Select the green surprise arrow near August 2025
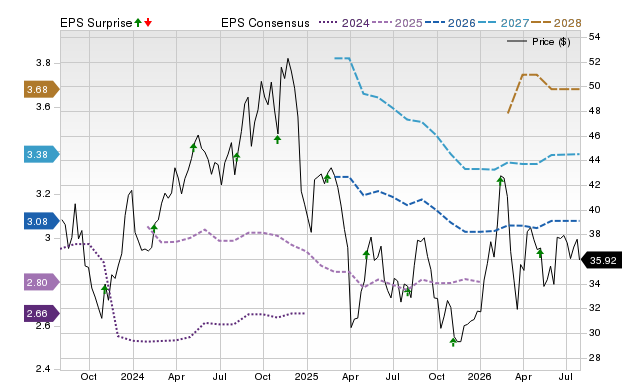Image resolution: width=640 pixels, height=382 pixels. pos(407,291)
